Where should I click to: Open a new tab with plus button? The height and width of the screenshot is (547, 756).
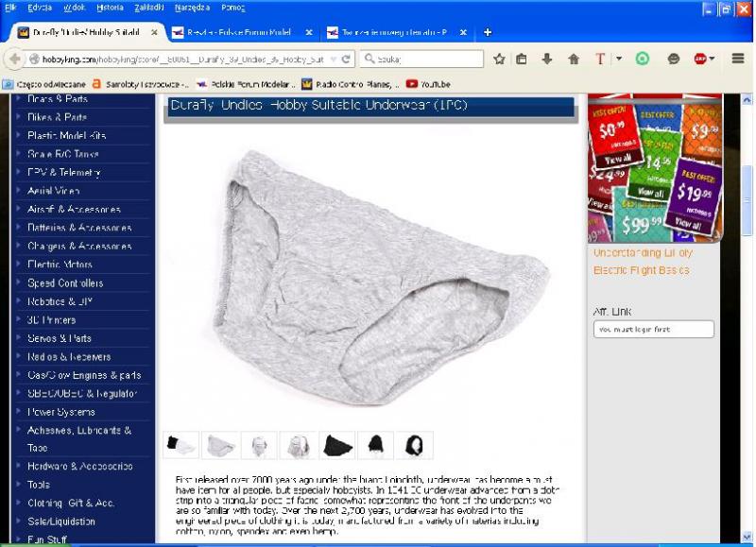tap(488, 32)
